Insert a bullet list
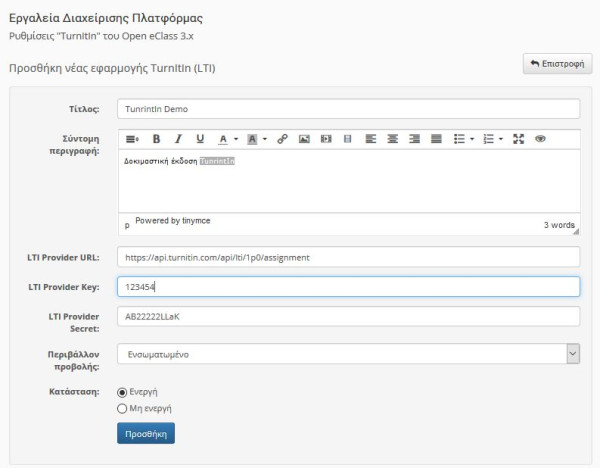The width and height of the screenshot is (600, 468). [x=459, y=139]
